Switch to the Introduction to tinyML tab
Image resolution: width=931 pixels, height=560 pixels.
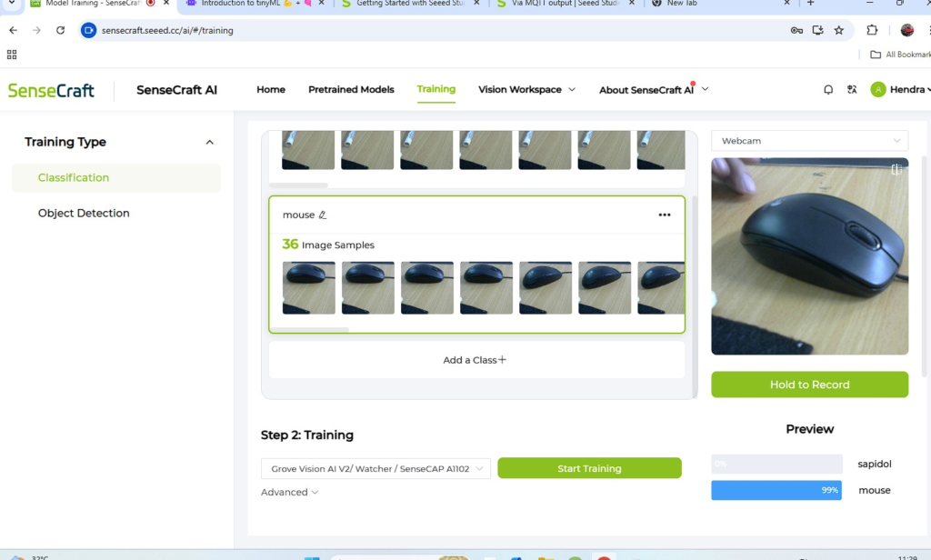click(x=255, y=5)
